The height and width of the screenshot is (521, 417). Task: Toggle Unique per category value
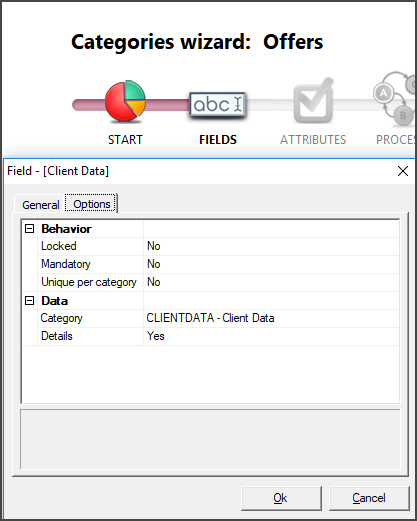point(271,282)
